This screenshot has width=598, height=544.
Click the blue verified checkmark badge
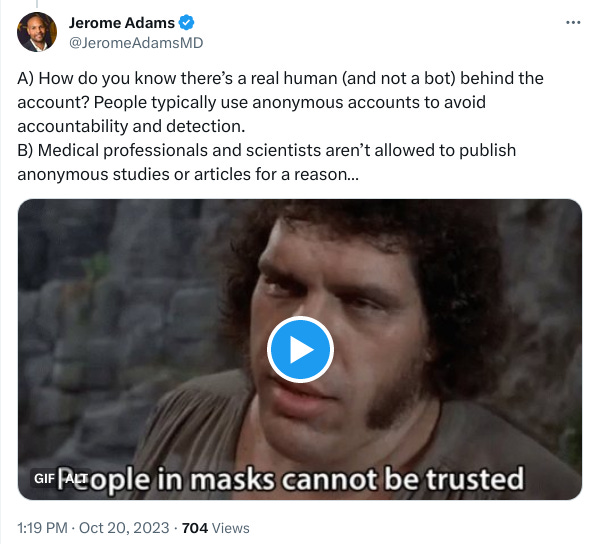point(186,23)
